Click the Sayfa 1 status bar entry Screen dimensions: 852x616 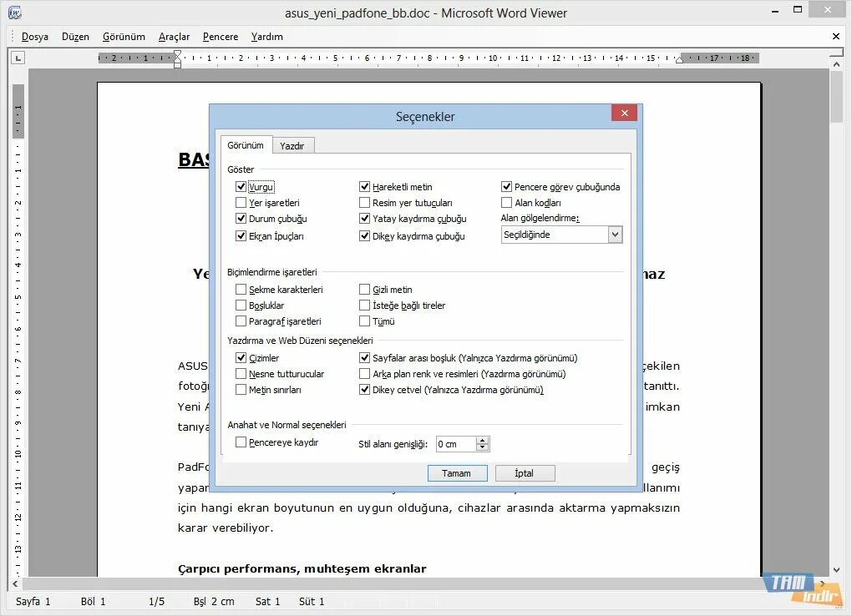coord(33,601)
